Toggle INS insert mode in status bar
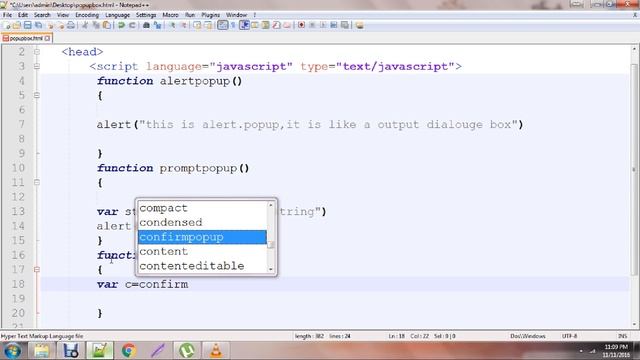Image resolution: width=640 pixels, height=360 pixels. pyautogui.click(x=622, y=336)
